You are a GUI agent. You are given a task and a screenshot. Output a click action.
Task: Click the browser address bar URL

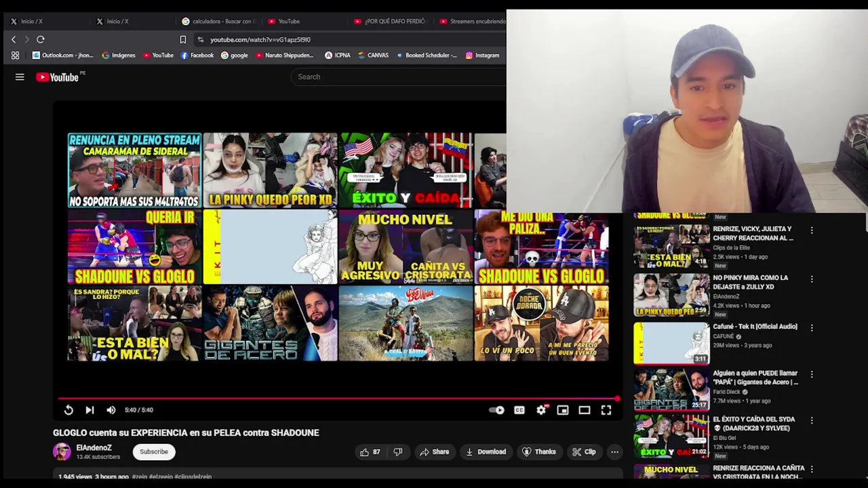point(260,39)
